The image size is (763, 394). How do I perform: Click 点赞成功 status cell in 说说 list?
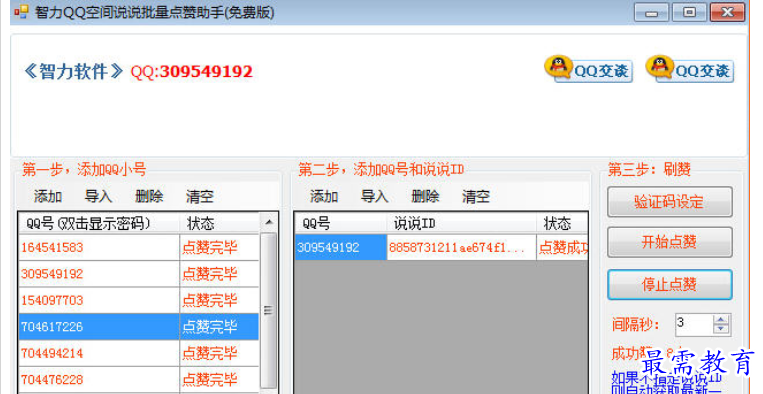pos(563,247)
